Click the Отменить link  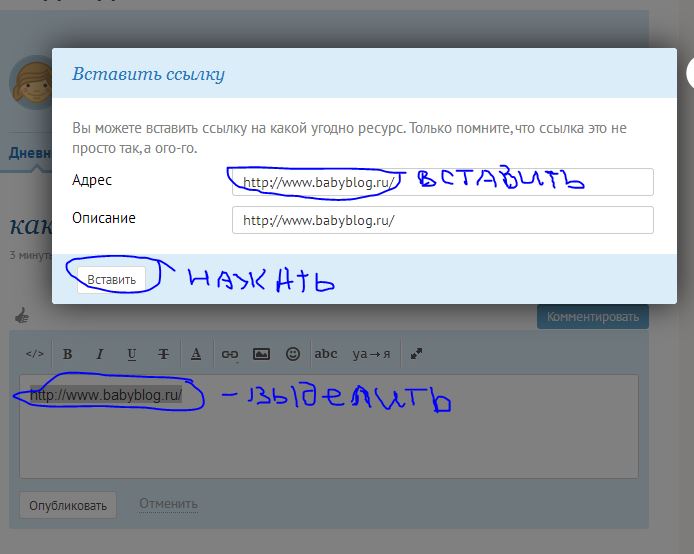[168, 504]
